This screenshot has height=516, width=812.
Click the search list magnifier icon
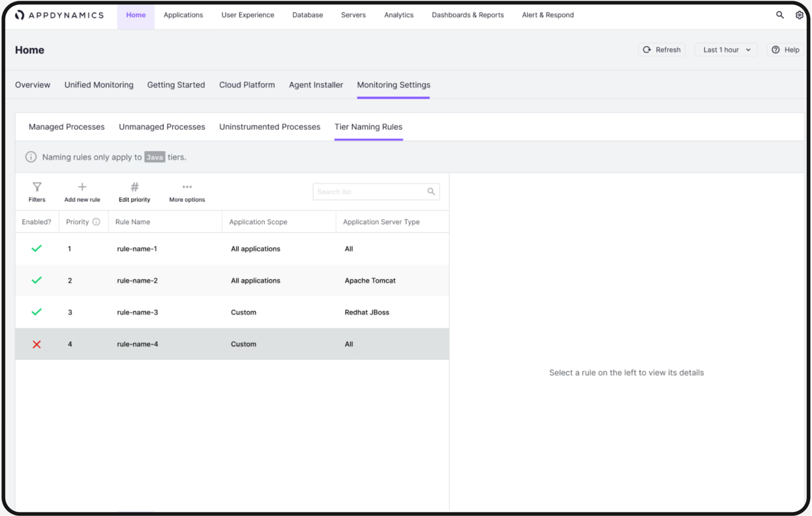pyautogui.click(x=431, y=192)
